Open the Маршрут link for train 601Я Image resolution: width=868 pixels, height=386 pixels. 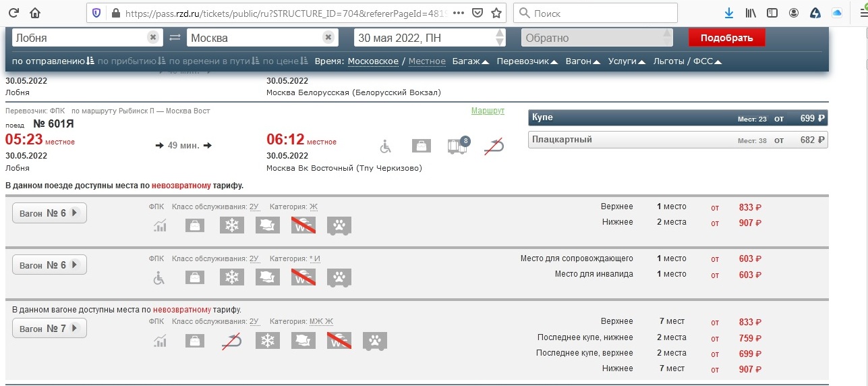click(487, 111)
